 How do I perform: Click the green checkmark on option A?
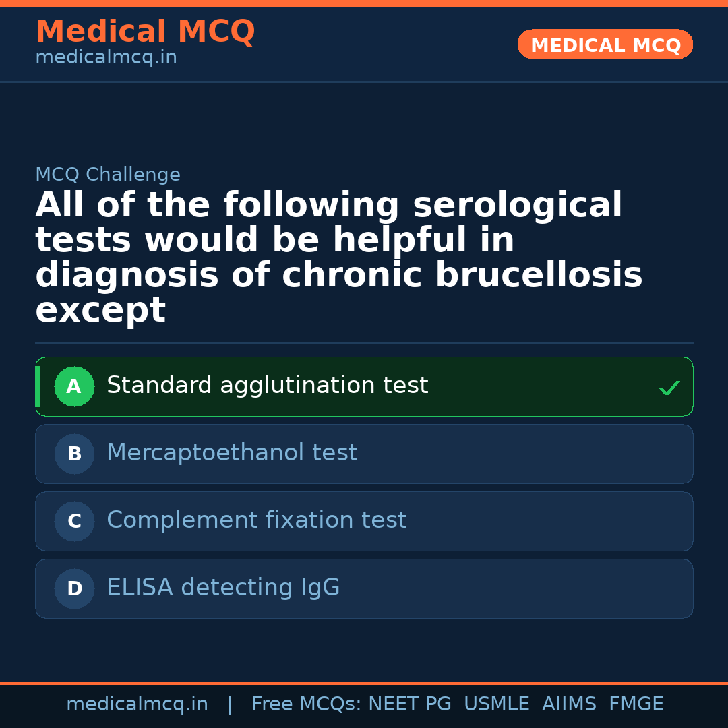tap(669, 388)
